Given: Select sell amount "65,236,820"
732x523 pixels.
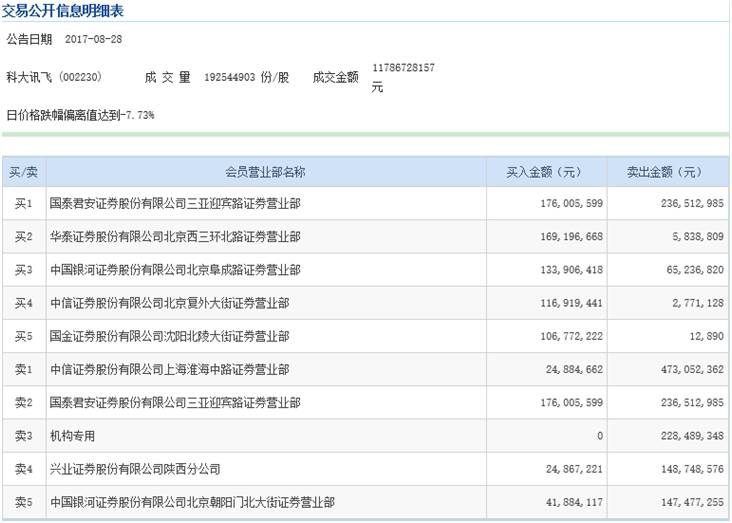Looking at the screenshot, I should tap(695, 270).
